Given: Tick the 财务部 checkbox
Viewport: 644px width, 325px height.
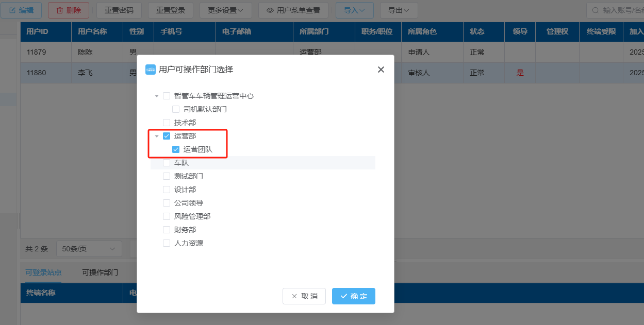Looking at the screenshot, I should coord(167,230).
